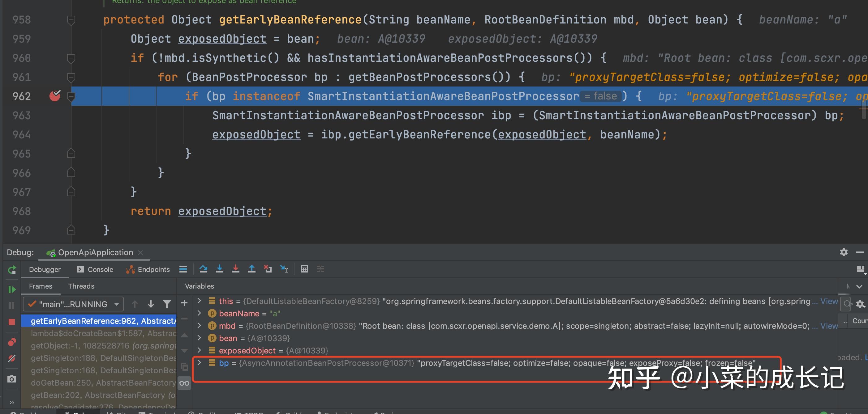This screenshot has width=868, height=414.
Task: Click the Resume Program green arrow
Action: click(x=12, y=289)
